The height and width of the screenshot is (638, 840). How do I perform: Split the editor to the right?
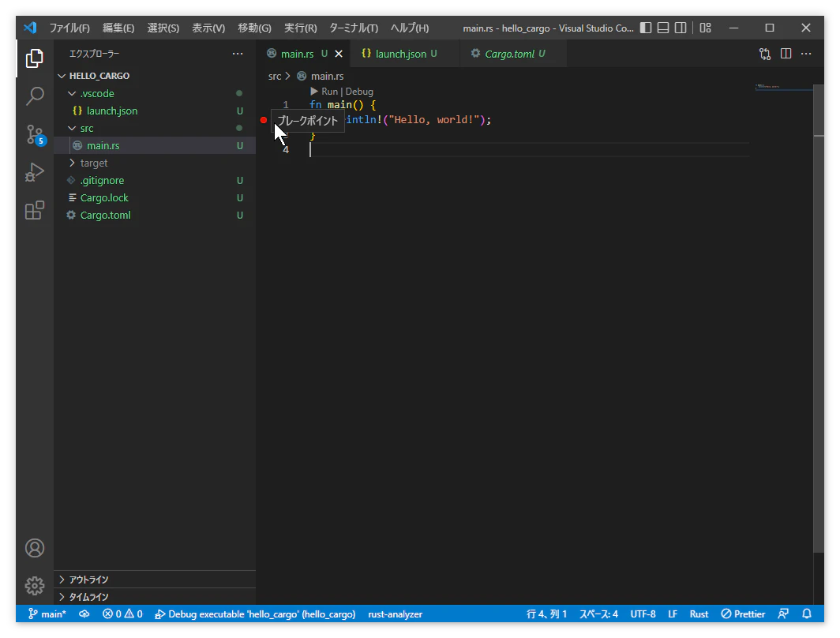point(786,54)
